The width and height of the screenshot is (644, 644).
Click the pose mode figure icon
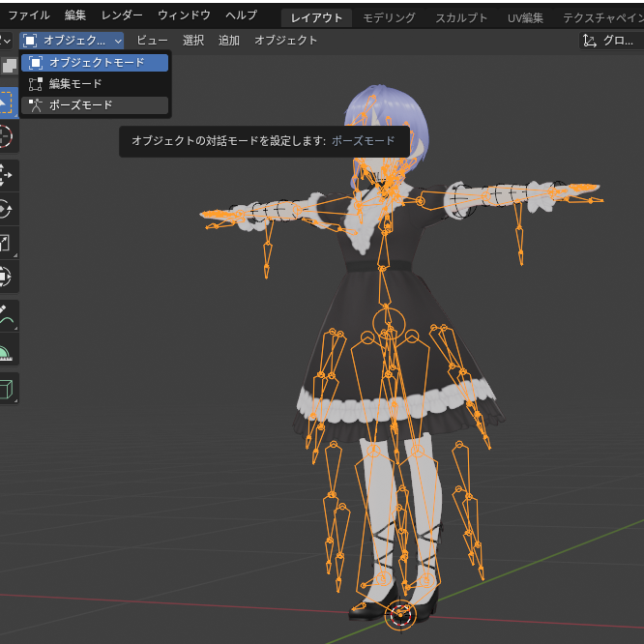tap(36, 105)
